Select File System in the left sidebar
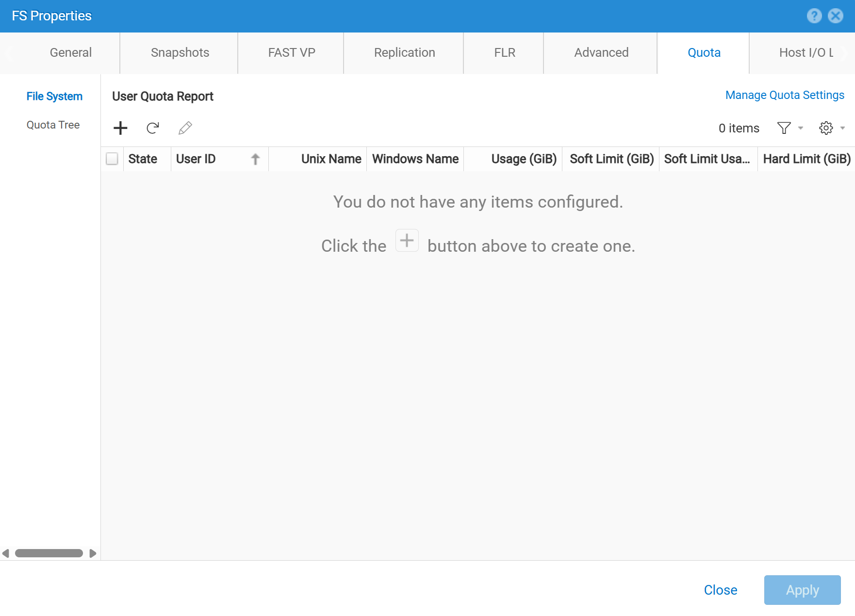Image resolution: width=855 pixels, height=616 pixels. (54, 96)
